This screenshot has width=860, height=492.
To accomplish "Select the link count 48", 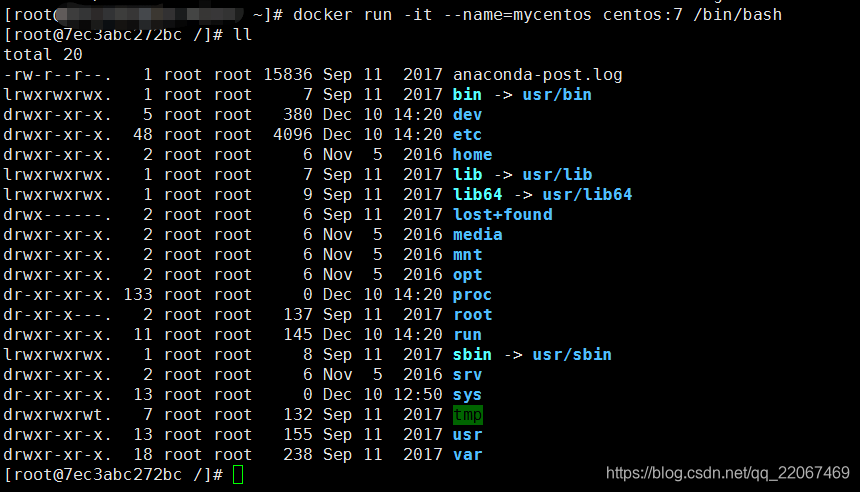I will pos(143,134).
